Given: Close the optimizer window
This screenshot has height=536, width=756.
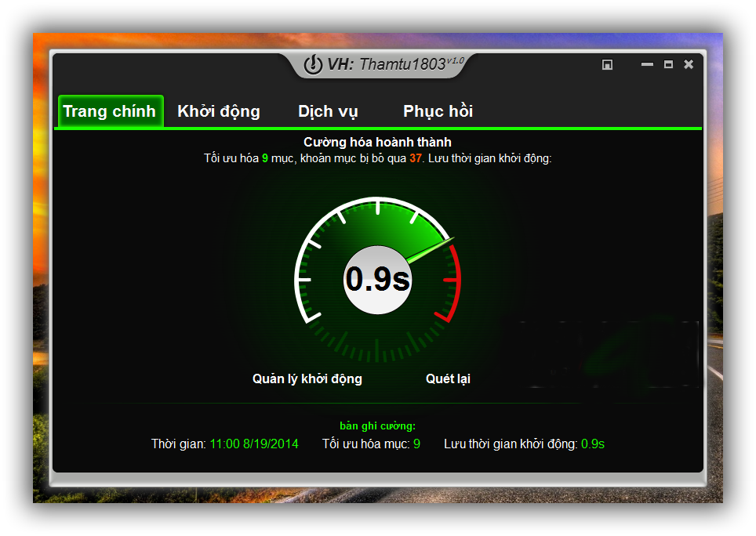Looking at the screenshot, I should click(689, 65).
